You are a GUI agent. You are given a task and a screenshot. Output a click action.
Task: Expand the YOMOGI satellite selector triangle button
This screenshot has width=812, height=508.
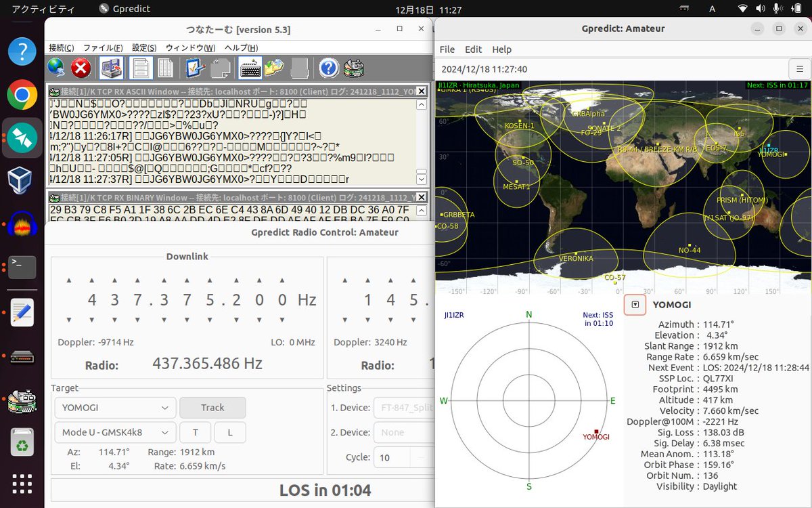[635, 305]
